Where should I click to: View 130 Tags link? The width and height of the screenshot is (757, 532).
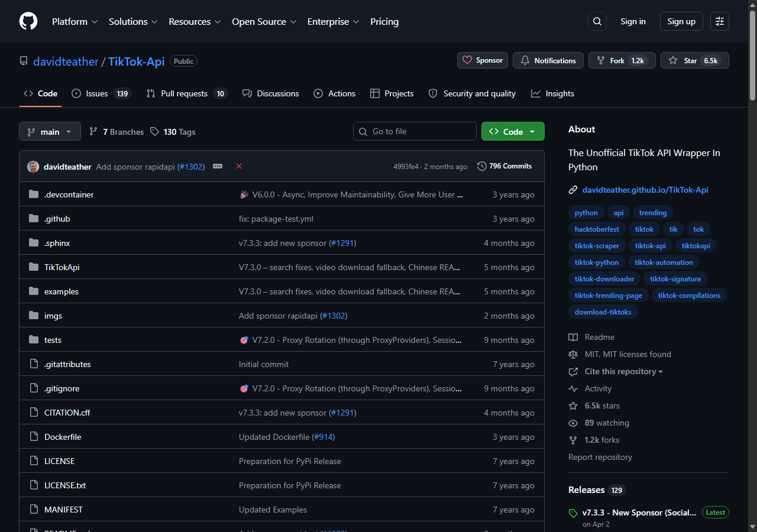pos(173,132)
